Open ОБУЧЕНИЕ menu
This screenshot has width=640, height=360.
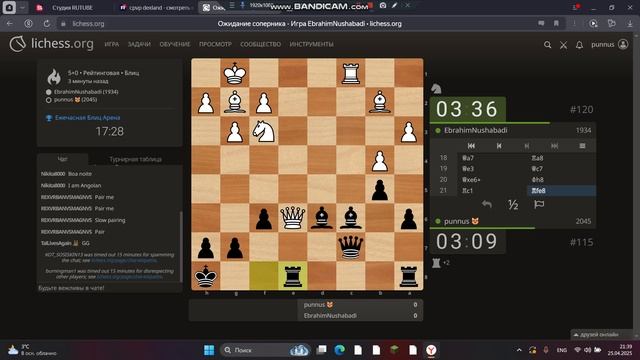(175, 44)
